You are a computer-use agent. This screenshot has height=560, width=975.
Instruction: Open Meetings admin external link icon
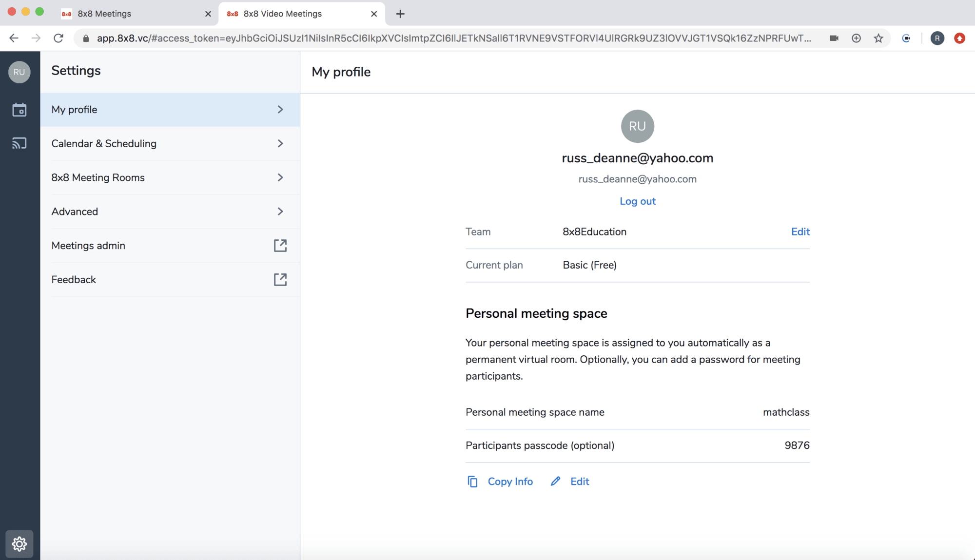[280, 246]
